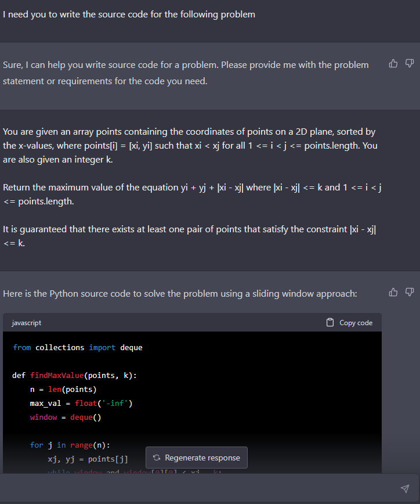The height and width of the screenshot is (504, 420).
Task: Click the 'def findMaxValue(points, k):' line
Action: [74, 375]
